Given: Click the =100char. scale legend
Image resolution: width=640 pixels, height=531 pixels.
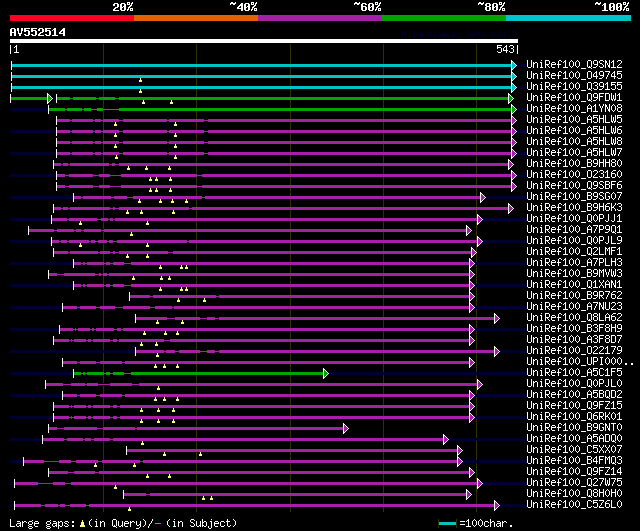Looking at the screenshot, I should tap(476, 523).
